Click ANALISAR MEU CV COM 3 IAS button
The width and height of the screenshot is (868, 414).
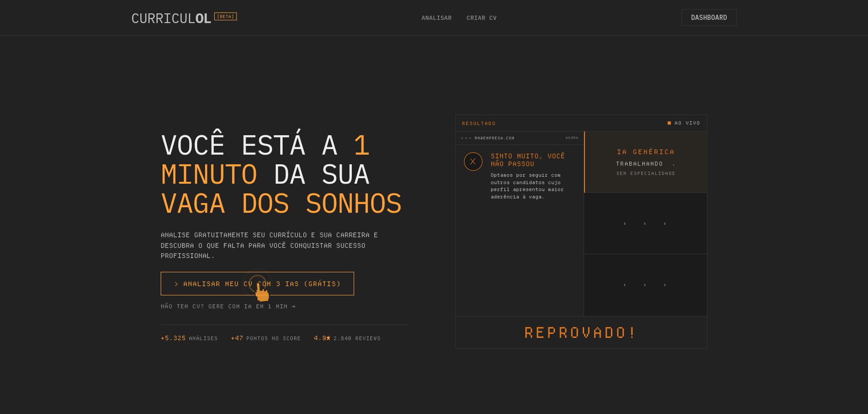click(257, 283)
